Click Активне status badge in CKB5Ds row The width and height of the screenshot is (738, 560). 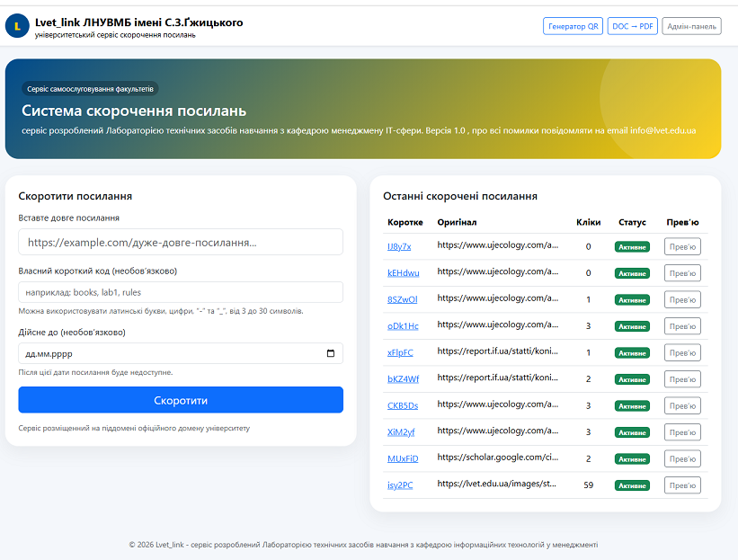[x=632, y=405]
